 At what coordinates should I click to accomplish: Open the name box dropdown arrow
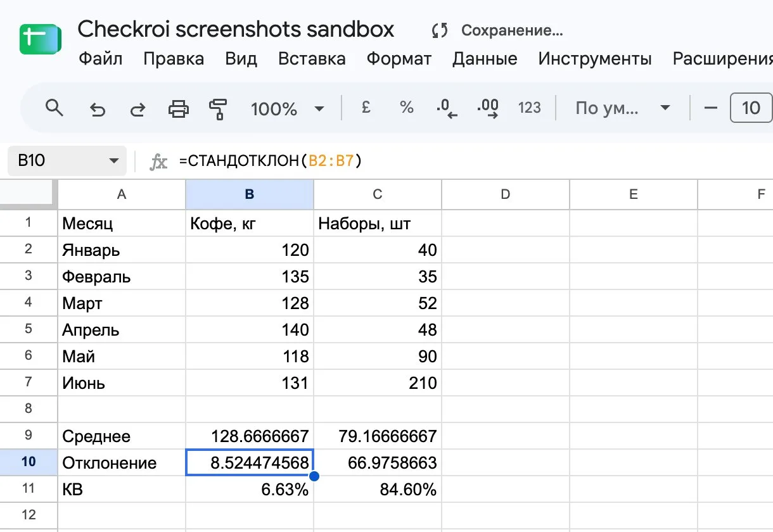pyautogui.click(x=113, y=161)
